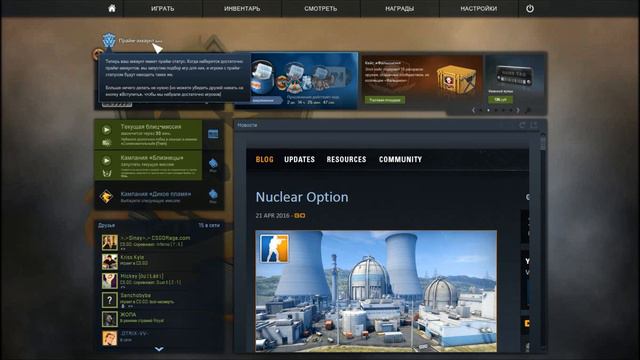Screen dimensions: 640x360
Task: Buy the name tag green price button
Action: 500,99
